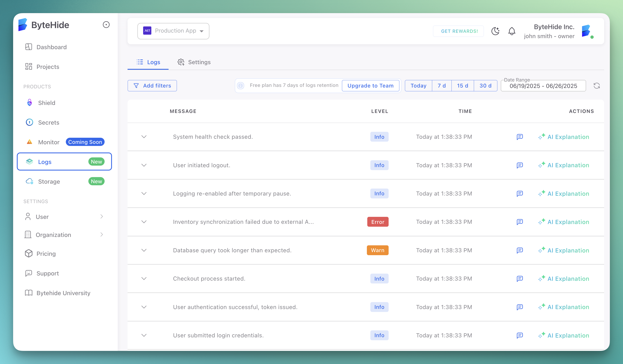The width and height of the screenshot is (623, 364).
Task: Expand the 'Inventory synchronization failed' log entry
Action: pyautogui.click(x=144, y=222)
